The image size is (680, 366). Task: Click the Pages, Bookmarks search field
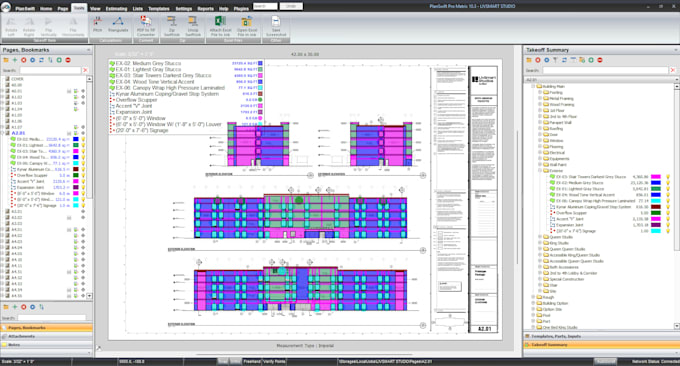[50, 70]
